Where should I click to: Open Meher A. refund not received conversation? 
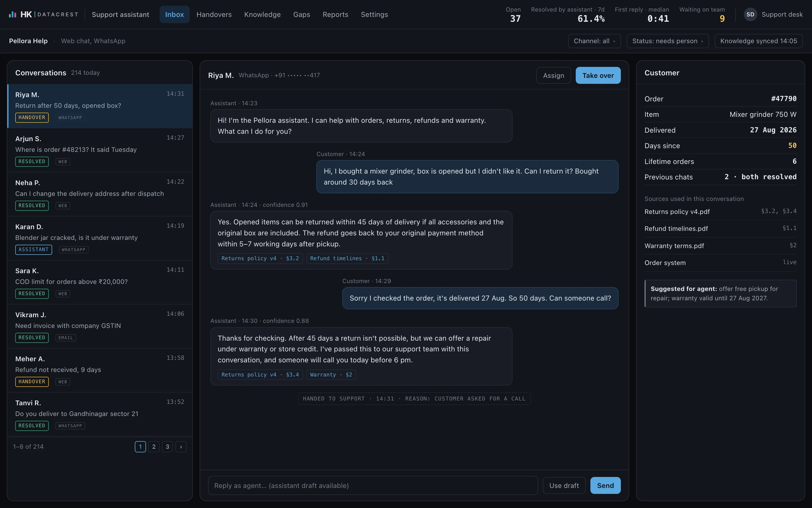[100, 370]
